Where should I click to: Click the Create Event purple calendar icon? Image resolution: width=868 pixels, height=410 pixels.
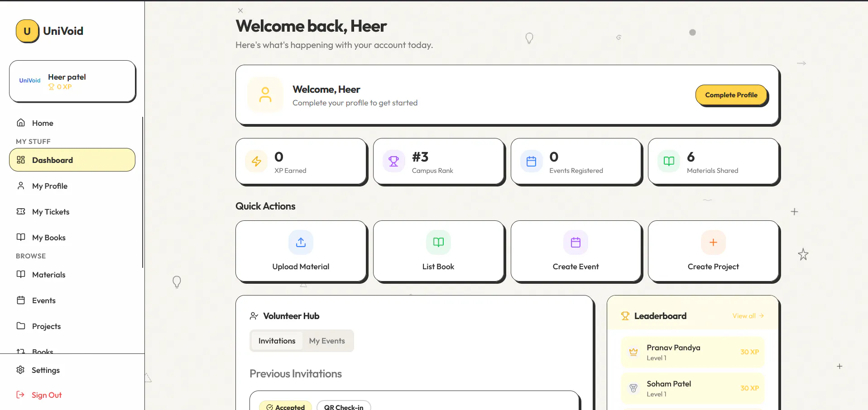[576, 243]
